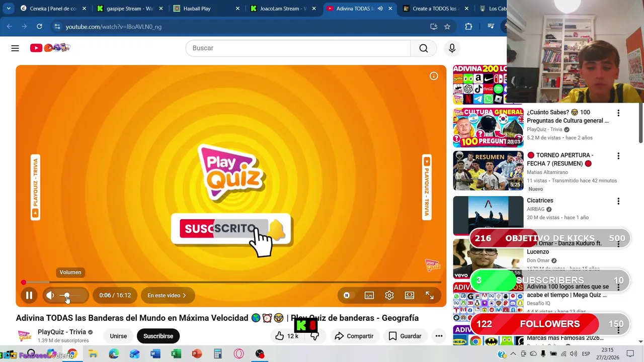The width and height of the screenshot is (644, 362).
Task: Toggle subtitles in the player
Action: coord(369,296)
